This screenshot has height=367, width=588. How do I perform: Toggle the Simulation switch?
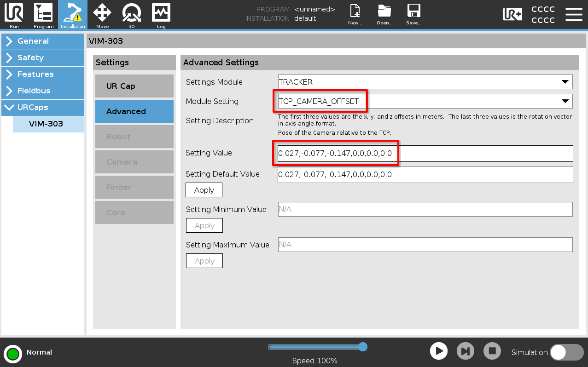click(x=567, y=352)
